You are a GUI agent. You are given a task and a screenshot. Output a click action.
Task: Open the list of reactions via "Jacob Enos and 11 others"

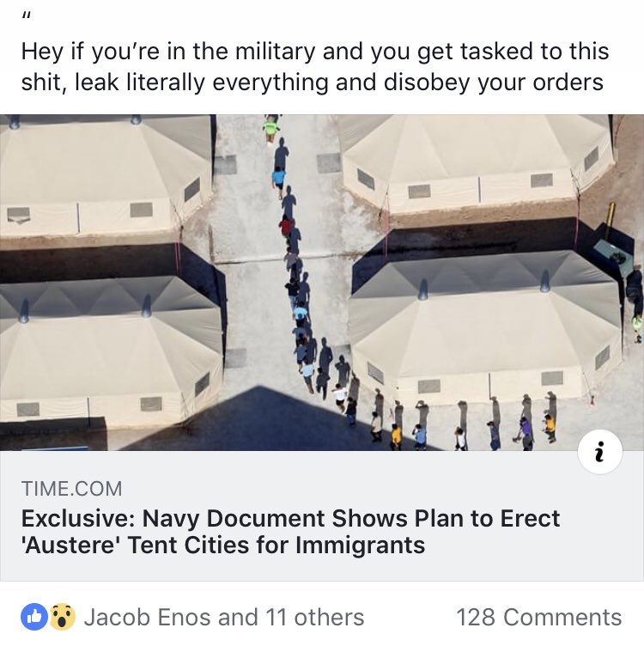coord(224,617)
